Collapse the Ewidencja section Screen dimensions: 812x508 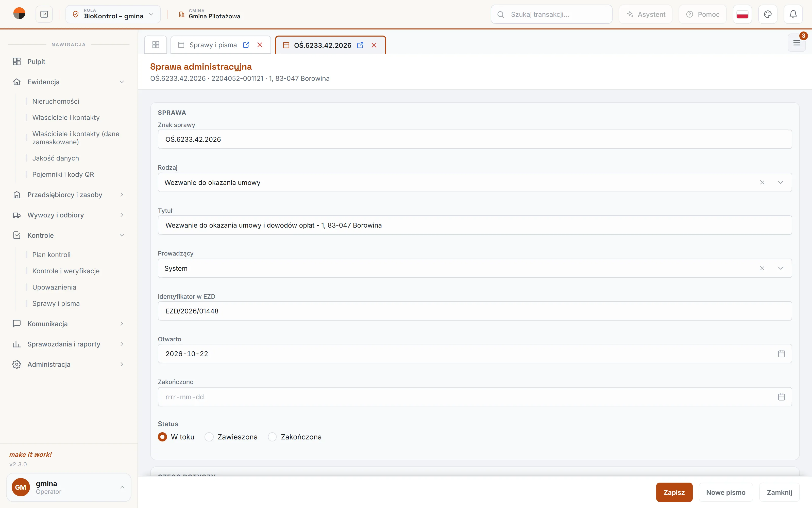69,82
